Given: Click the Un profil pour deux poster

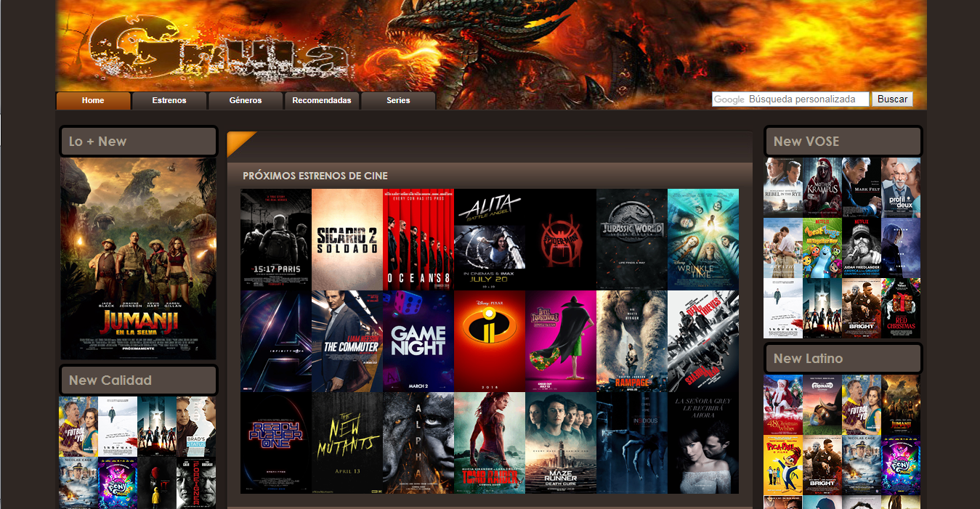Looking at the screenshot, I should click(901, 187).
